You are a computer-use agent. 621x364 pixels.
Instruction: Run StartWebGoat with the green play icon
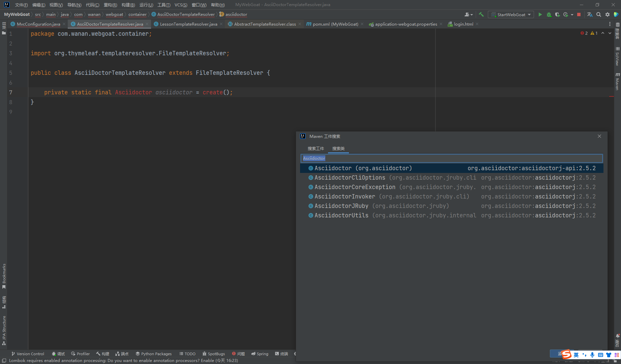coord(540,14)
